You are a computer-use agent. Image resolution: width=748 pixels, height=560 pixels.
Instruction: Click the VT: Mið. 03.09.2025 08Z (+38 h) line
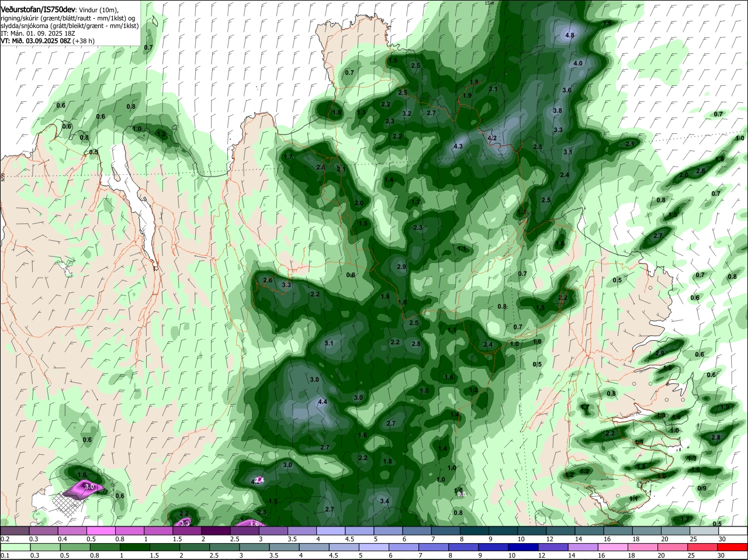click(x=47, y=41)
